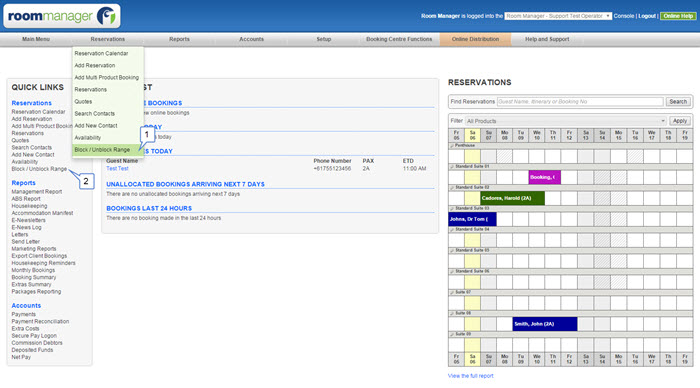Open the magenta Booking block
The image size is (700, 388).
545,177
